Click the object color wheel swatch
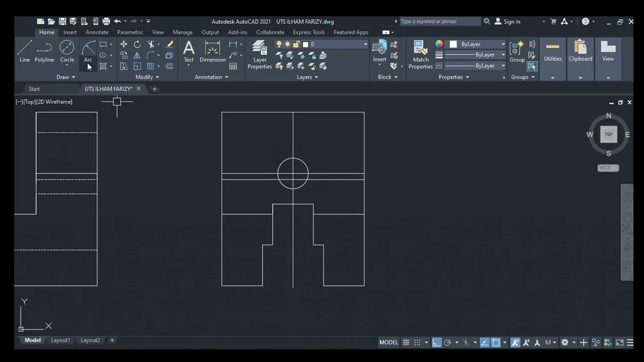This screenshot has height=362, width=644. [439, 44]
